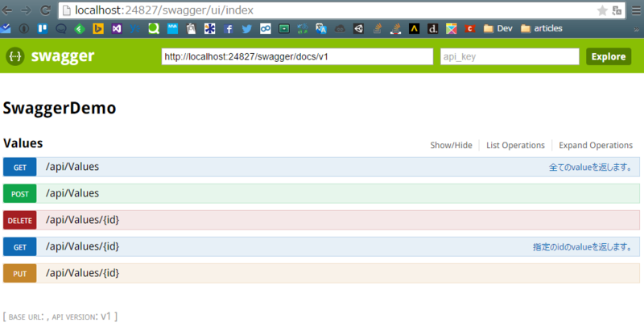The image size is (644, 335).
Task: Expand the POST /api/Values badge
Action: pos(19,193)
